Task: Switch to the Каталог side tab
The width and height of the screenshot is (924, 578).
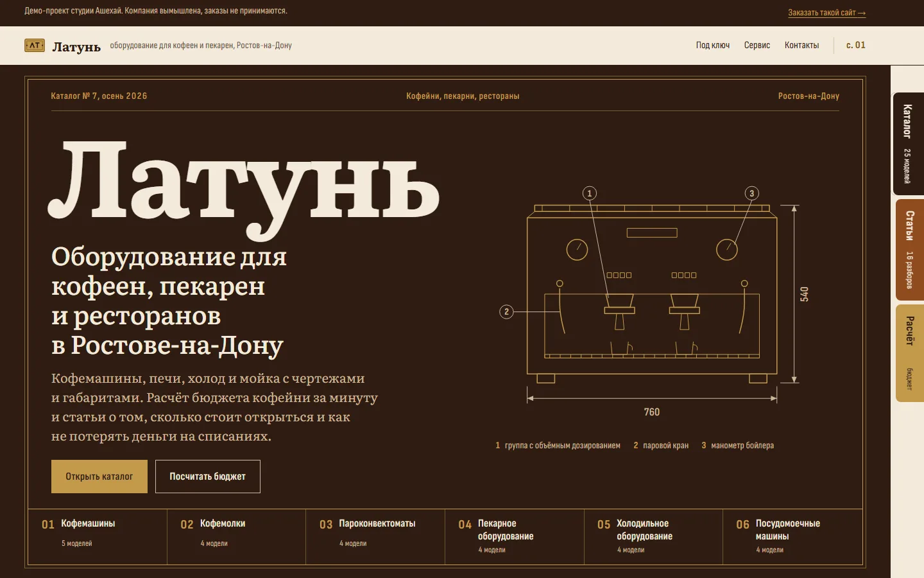Action: click(x=908, y=144)
